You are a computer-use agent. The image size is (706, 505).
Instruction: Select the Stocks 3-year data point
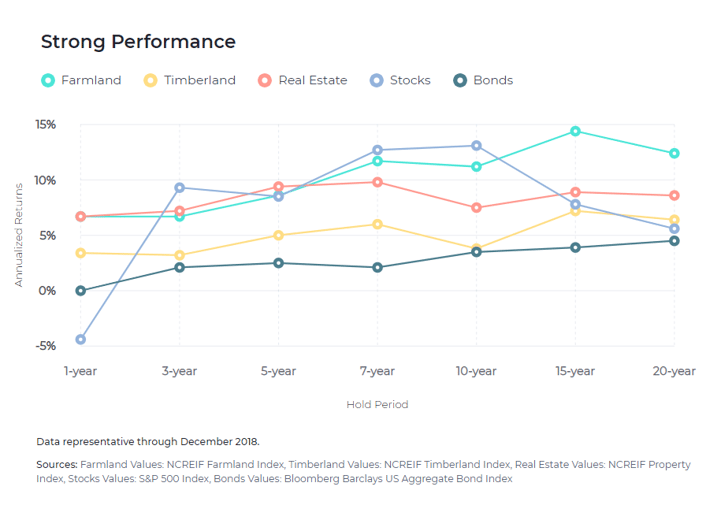pos(179,187)
